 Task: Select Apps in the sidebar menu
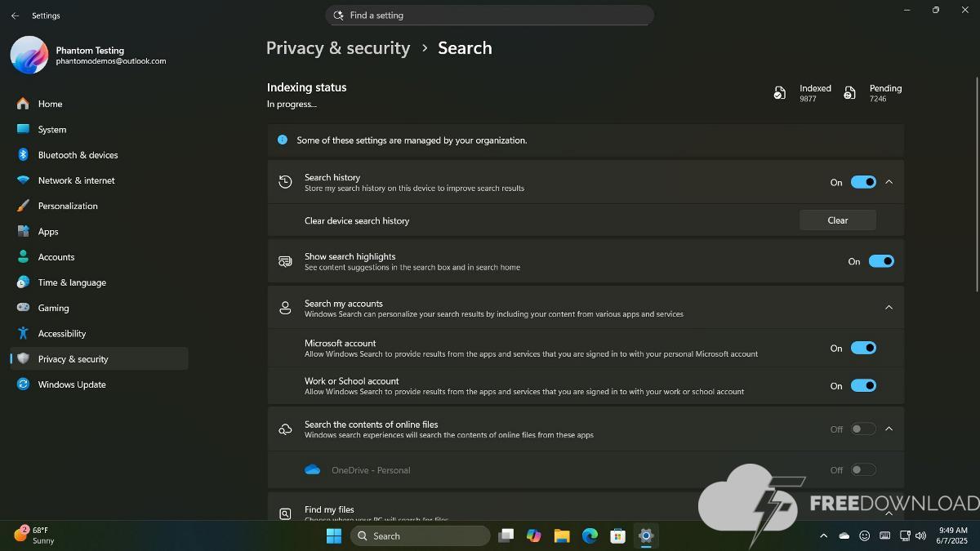(x=48, y=232)
